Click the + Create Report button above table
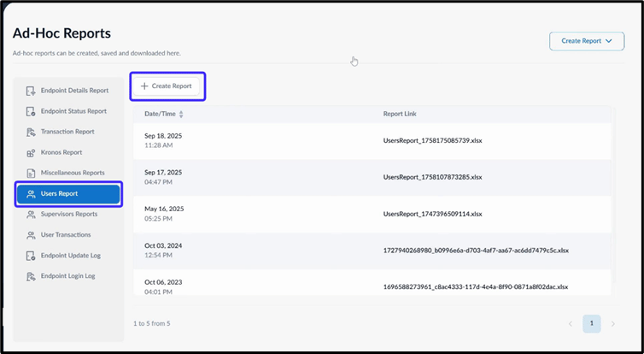This screenshot has height=354, width=644. 167,86
